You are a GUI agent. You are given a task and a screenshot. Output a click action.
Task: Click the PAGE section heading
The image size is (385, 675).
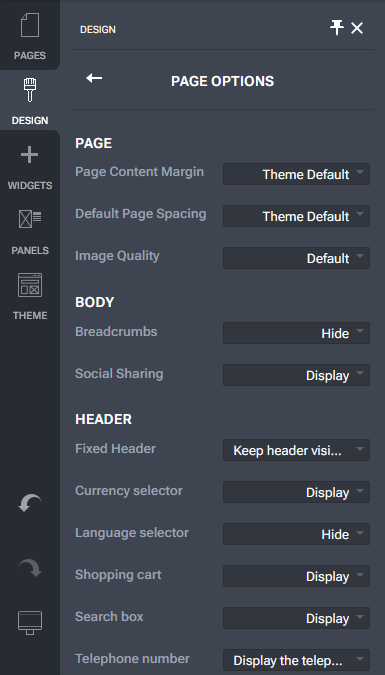(x=93, y=143)
